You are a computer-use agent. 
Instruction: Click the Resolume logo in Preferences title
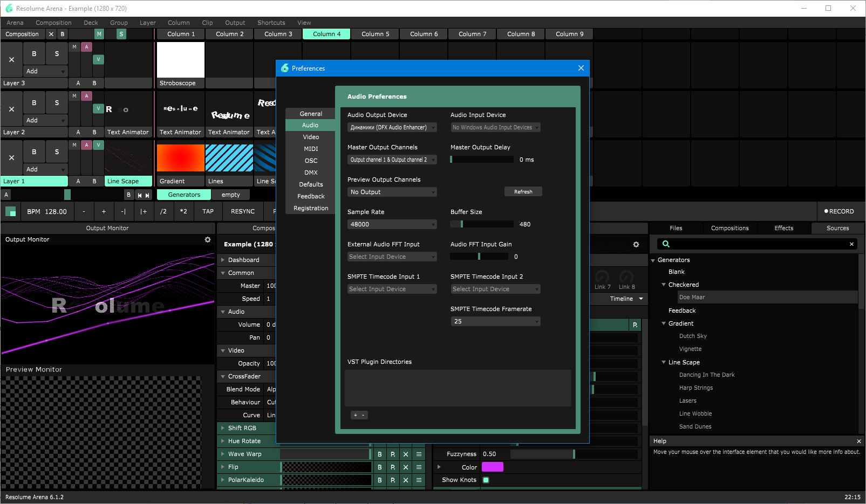(285, 68)
